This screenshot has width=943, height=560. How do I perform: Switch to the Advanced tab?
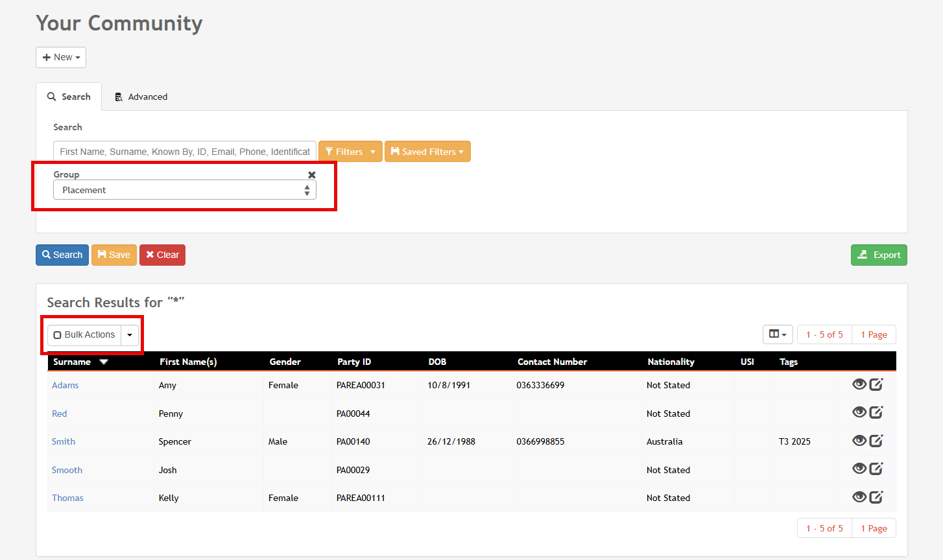pos(141,97)
